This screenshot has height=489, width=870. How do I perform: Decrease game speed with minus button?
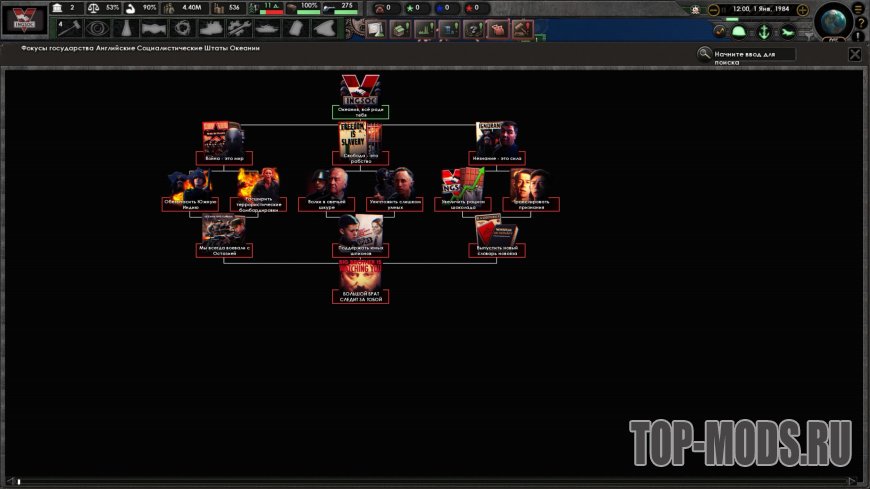714,9
